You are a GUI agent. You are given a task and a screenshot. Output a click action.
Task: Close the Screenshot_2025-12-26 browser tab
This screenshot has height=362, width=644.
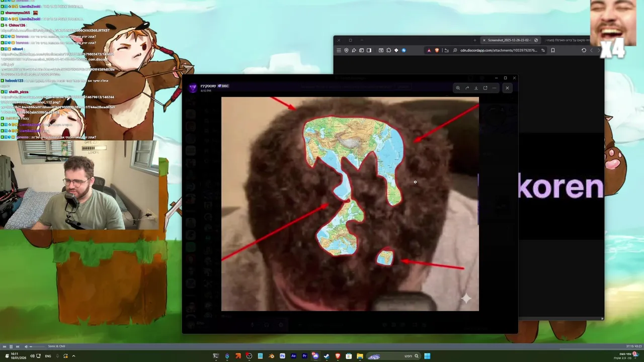pos(484,40)
